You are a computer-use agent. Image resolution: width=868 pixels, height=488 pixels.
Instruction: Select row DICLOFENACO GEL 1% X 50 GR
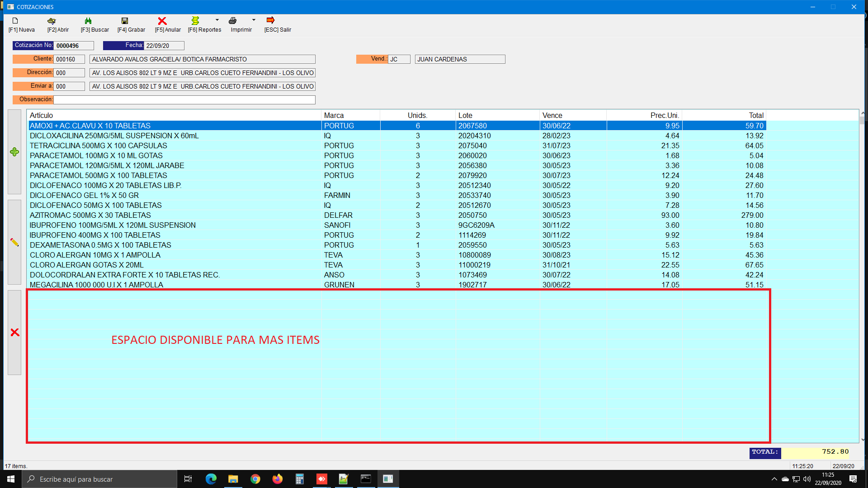pyautogui.click(x=397, y=195)
